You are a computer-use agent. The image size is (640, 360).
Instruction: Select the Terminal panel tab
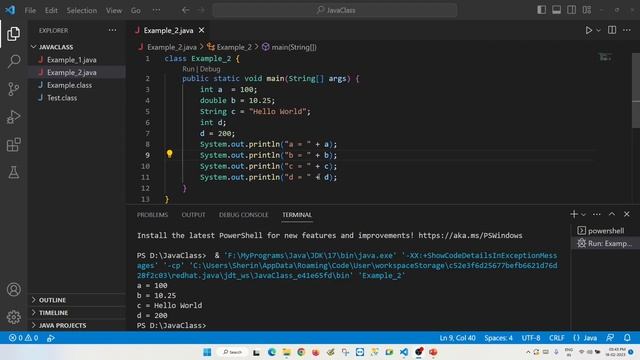point(297,215)
